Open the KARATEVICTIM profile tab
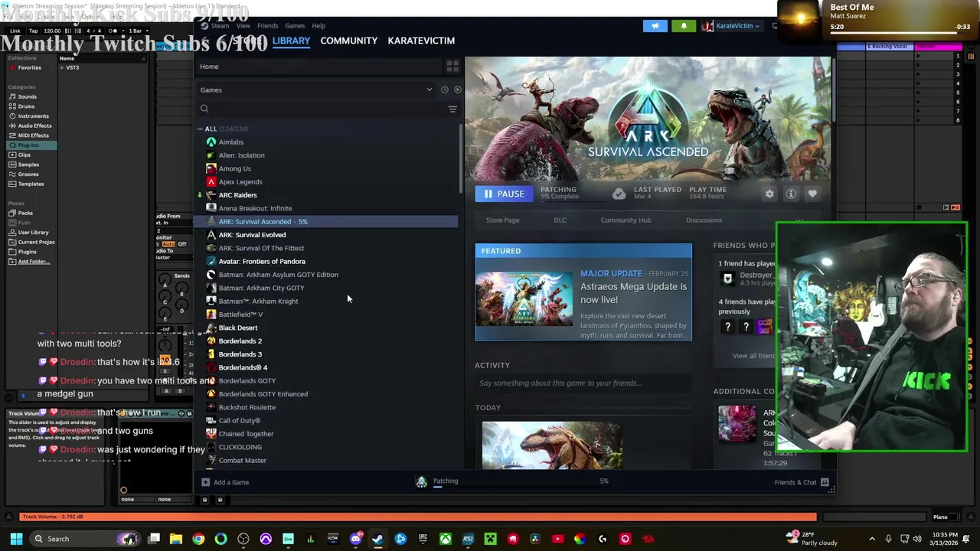This screenshot has width=980, height=551. [x=421, y=41]
